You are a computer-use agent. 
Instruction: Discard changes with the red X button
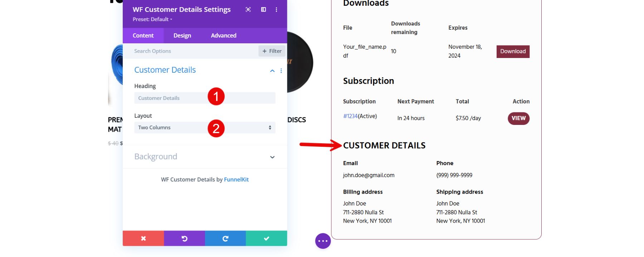click(x=143, y=238)
